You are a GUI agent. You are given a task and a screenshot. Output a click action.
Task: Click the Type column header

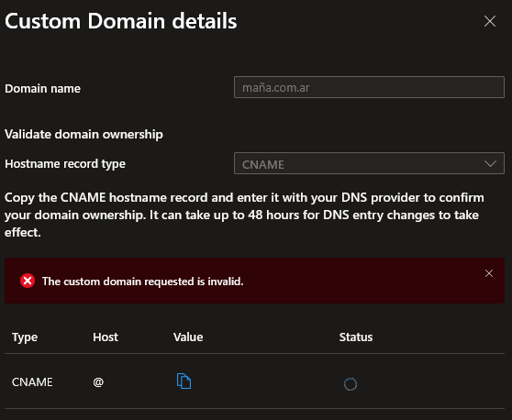[x=25, y=337]
